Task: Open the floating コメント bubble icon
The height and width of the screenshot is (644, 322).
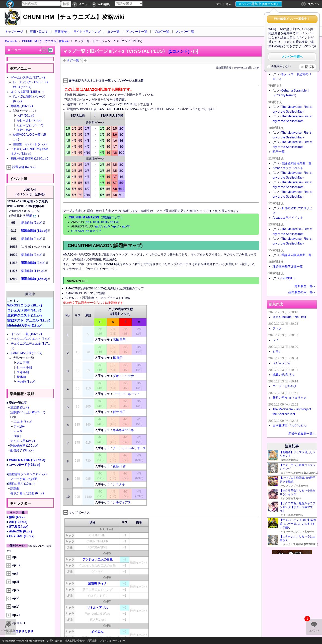Action: click(x=314, y=624)
